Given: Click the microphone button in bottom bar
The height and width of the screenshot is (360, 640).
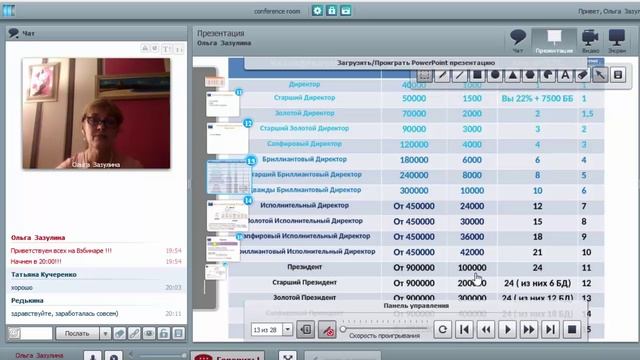Looking at the screenshot, I should pyautogui.click(x=93, y=356).
